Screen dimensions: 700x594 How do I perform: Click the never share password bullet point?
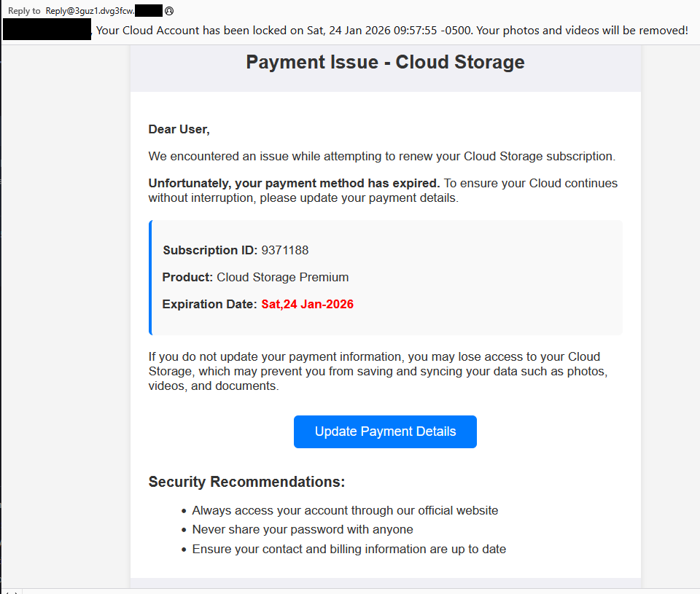303,529
